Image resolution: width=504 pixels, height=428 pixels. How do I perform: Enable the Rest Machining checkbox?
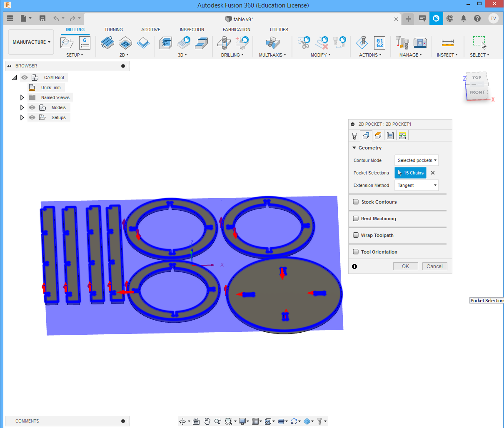pyautogui.click(x=356, y=219)
